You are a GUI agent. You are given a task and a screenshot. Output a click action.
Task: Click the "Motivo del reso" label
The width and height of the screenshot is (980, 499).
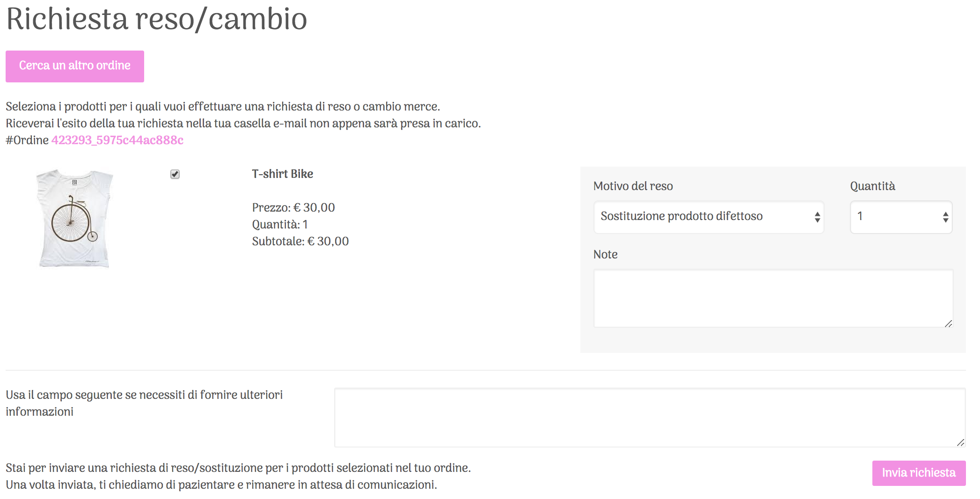point(633,186)
